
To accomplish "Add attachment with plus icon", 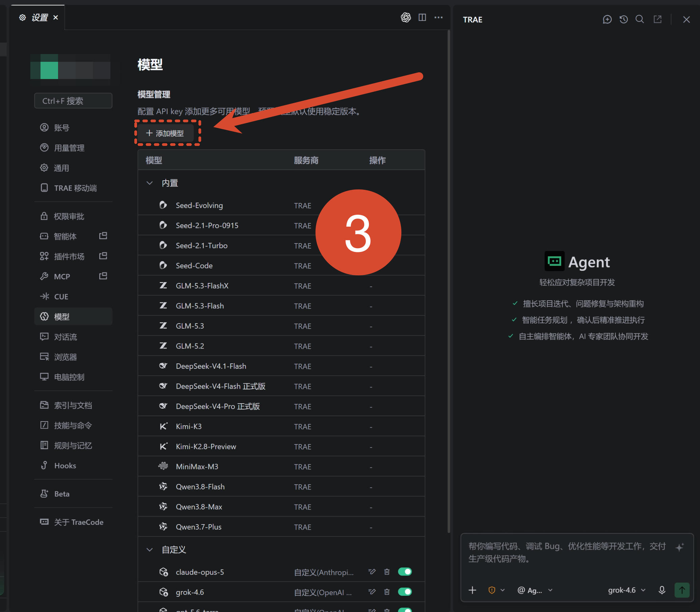I will point(473,590).
